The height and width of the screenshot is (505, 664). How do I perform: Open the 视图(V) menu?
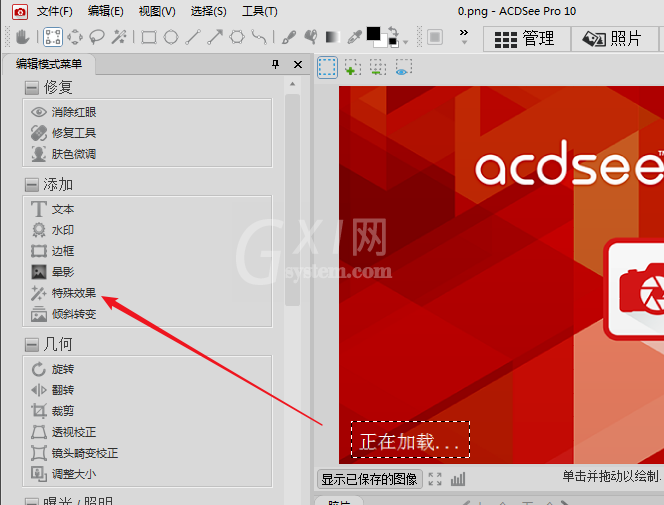157,11
